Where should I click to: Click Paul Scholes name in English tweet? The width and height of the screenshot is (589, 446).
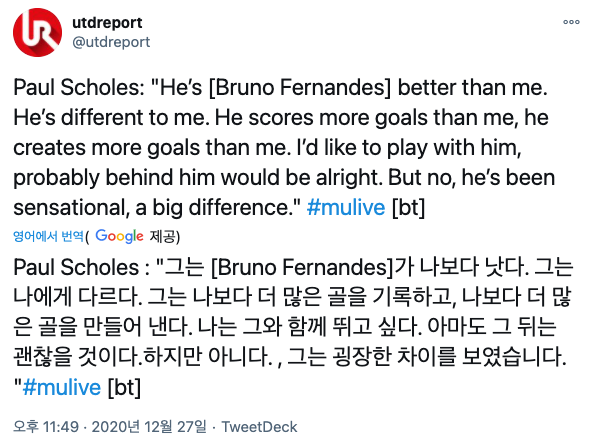77,88
